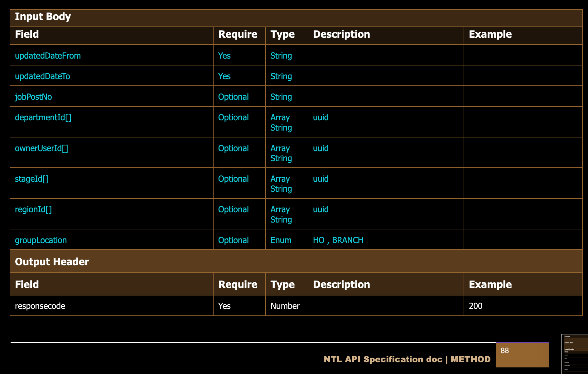
Task: Select the responsecode field cell
Action: (x=40, y=306)
